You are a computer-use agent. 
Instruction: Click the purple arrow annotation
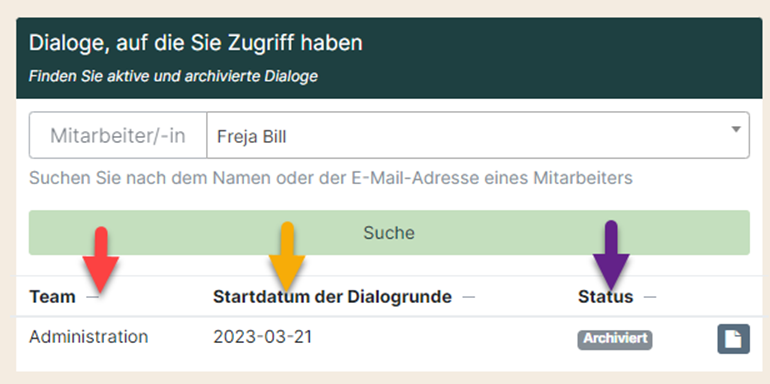[611, 255]
